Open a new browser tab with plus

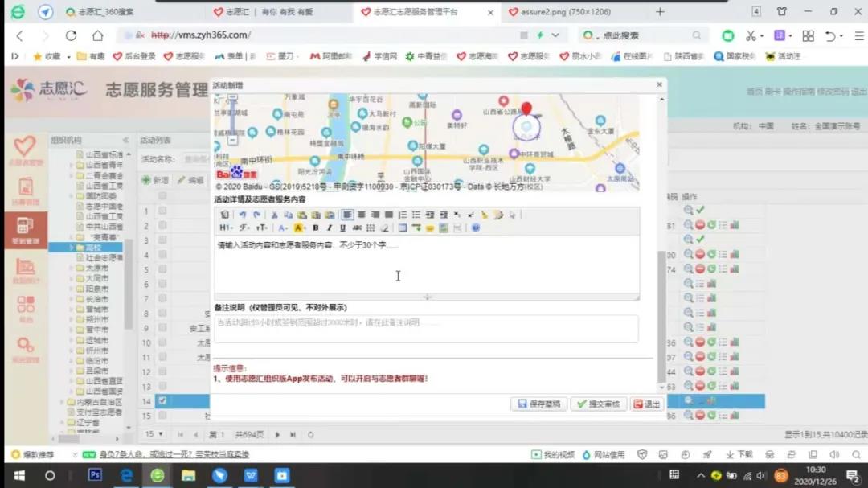660,11
